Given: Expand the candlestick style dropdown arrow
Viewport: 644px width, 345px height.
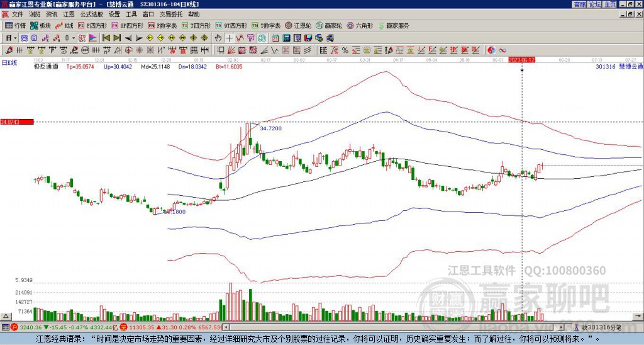Looking at the screenshot, I should 73,38.
